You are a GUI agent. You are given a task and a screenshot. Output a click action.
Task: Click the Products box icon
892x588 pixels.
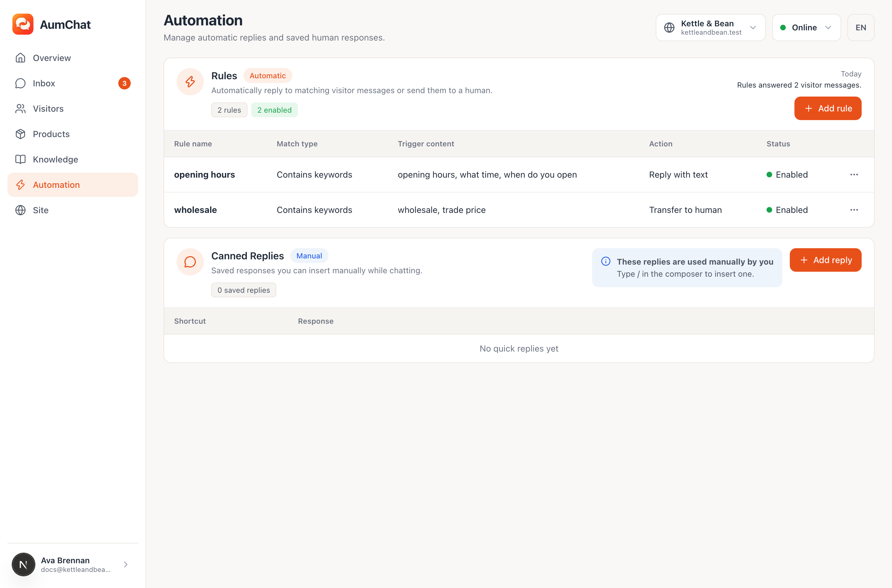point(20,134)
